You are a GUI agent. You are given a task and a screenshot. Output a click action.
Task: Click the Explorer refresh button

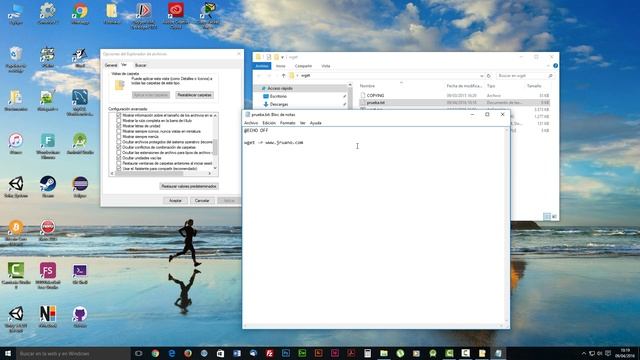(x=489, y=76)
